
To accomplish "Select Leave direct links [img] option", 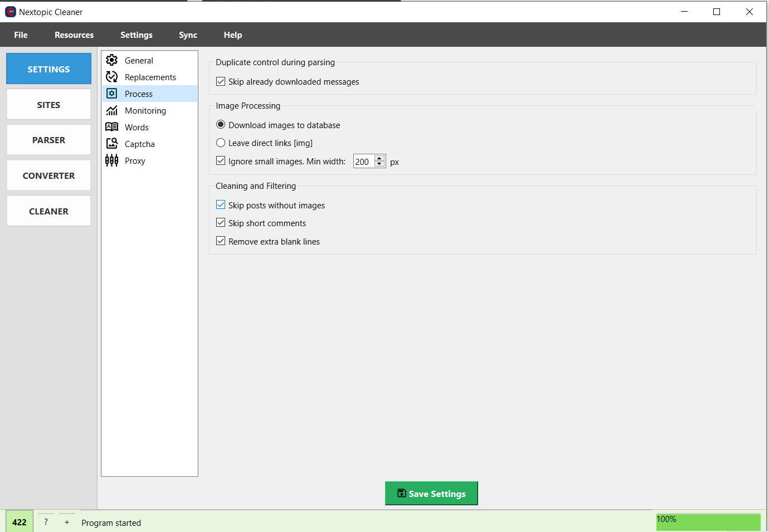I will pyautogui.click(x=221, y=143).
